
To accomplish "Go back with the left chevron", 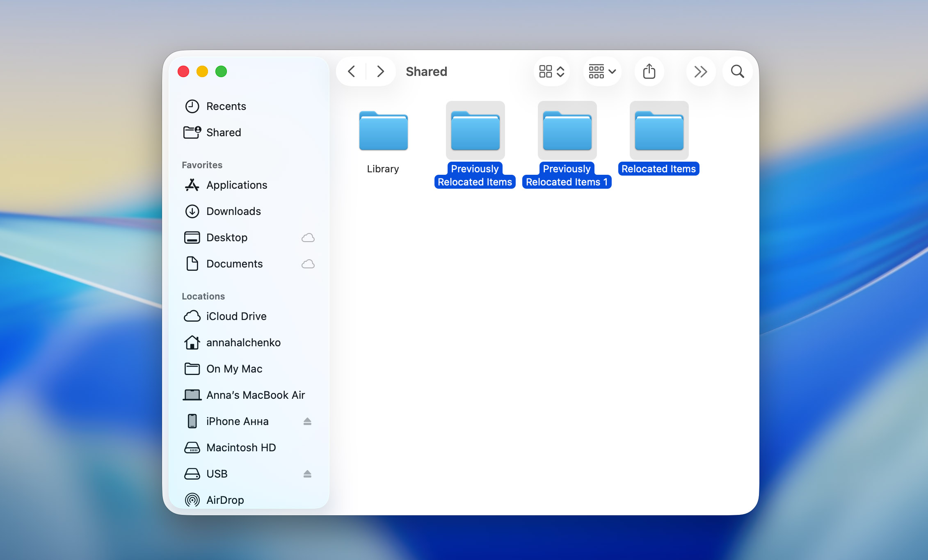I will click(x=352, y=71).
